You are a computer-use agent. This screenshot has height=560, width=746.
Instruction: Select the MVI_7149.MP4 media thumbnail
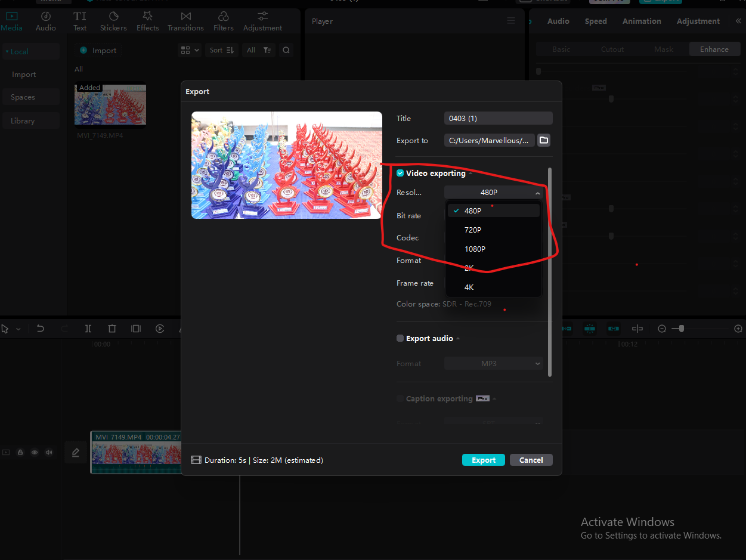click(110, 104)
